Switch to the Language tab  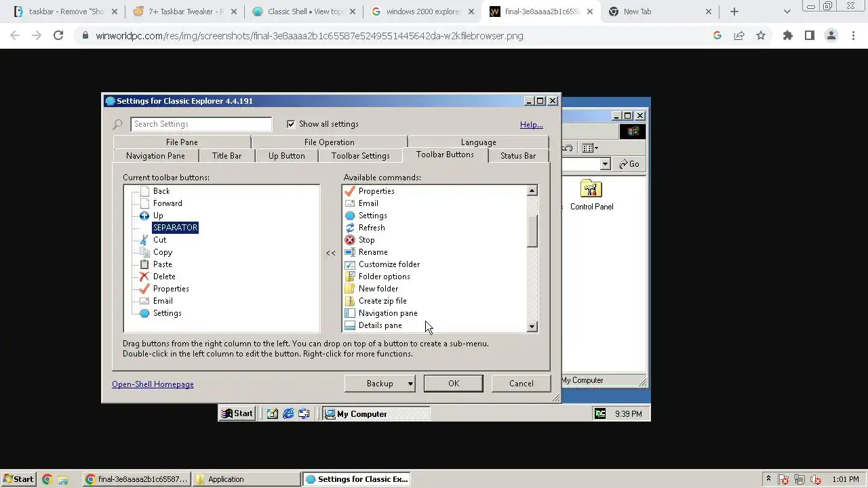[478, 142]
